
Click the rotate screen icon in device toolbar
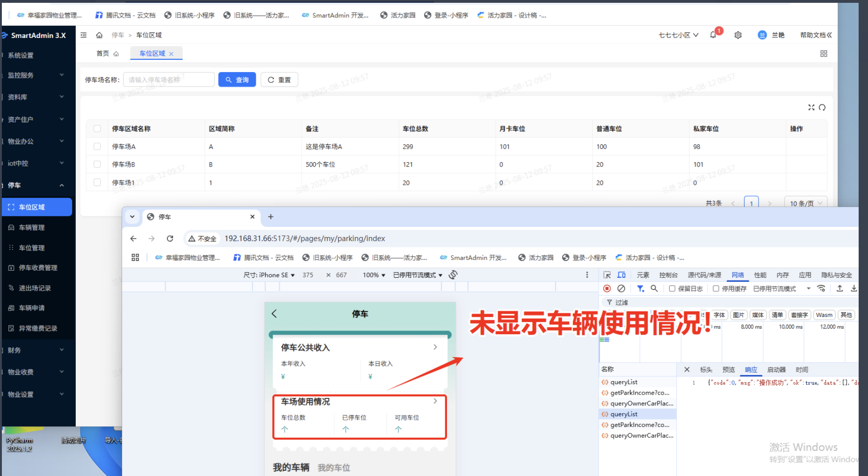(x=453, y=275)
